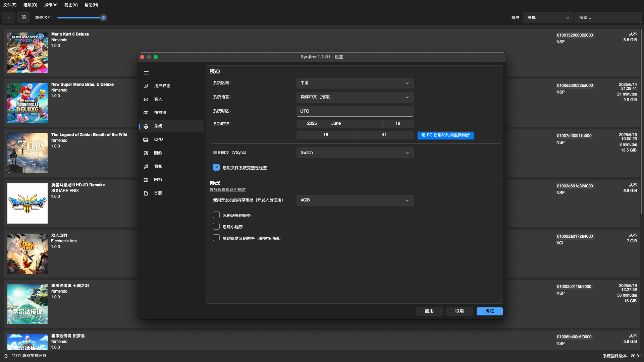The height and width of the screenshot is (362, 644).
Task: Click game title 塞尔达传说 织梦岛
Action: click(x=68, y=336)
